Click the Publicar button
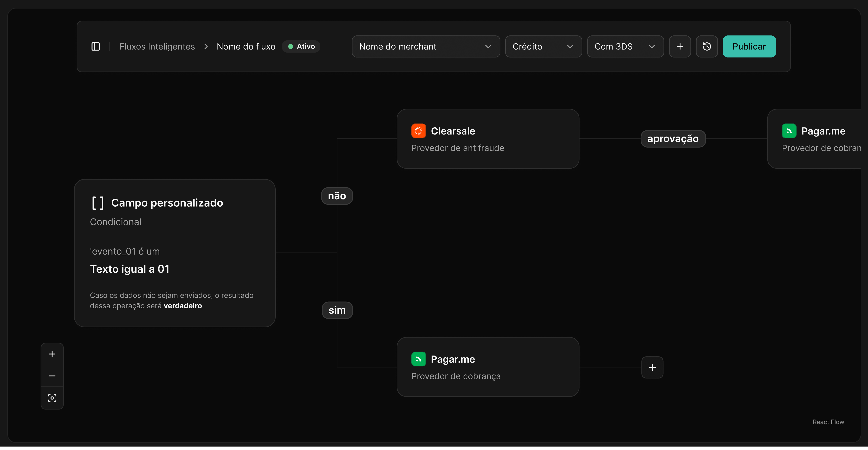 tap(749, 46)
